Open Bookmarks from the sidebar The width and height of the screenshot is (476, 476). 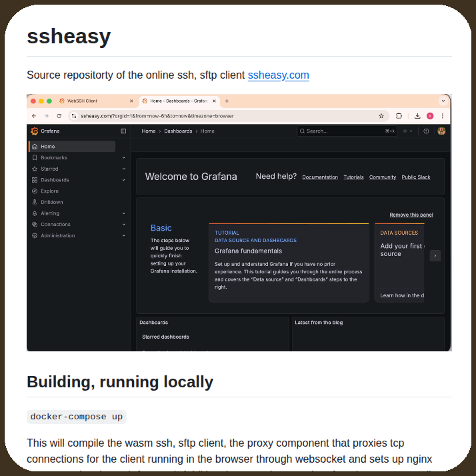point(54,157)
